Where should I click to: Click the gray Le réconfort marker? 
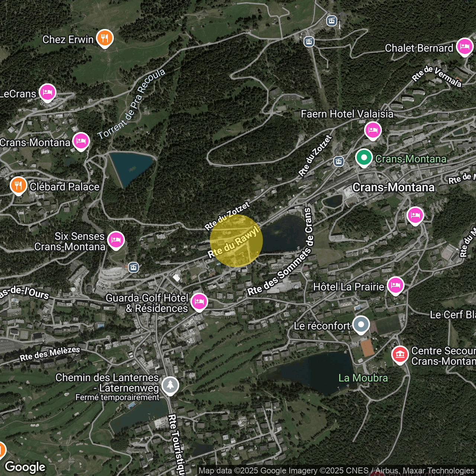coord(361,325)
